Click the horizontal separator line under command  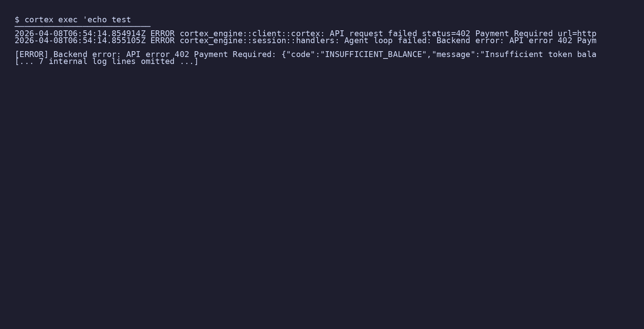coord(83,26)
